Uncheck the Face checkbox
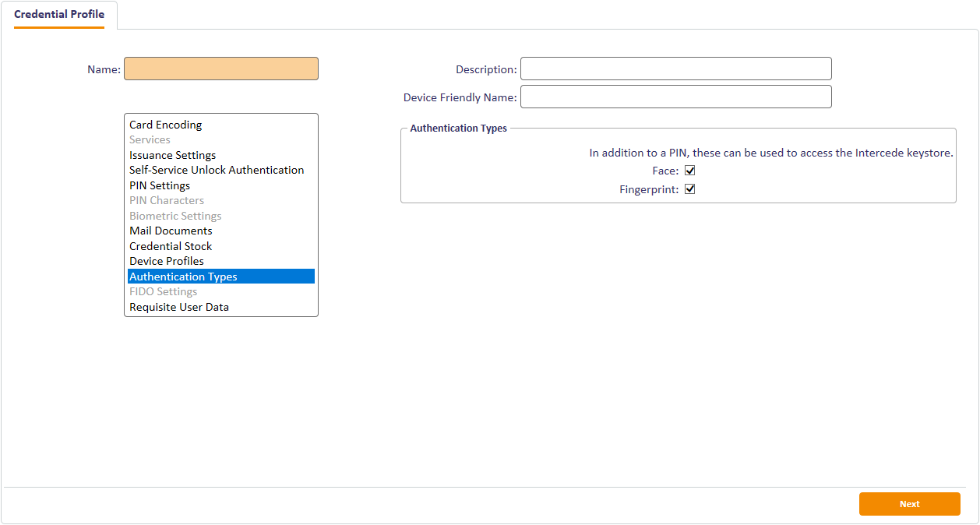980x525 pixels. pos(689,171)
